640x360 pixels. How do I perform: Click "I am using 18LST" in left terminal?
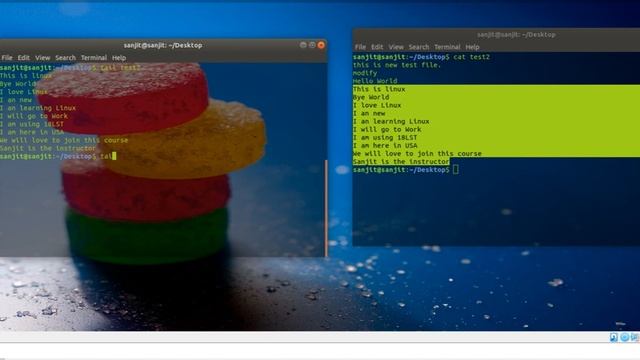pyautogui.click(x=32, y=124)
